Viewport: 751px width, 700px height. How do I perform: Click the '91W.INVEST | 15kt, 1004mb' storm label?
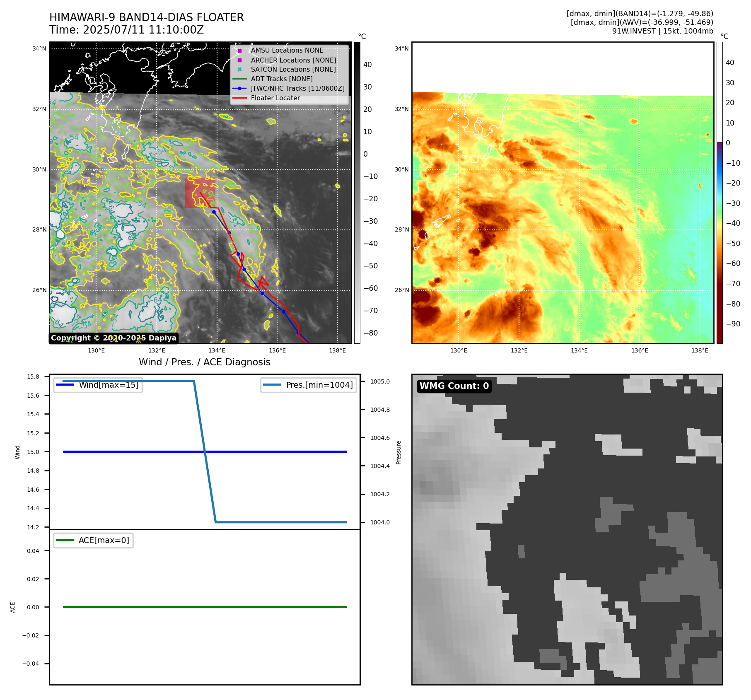(x=663, y=31)
